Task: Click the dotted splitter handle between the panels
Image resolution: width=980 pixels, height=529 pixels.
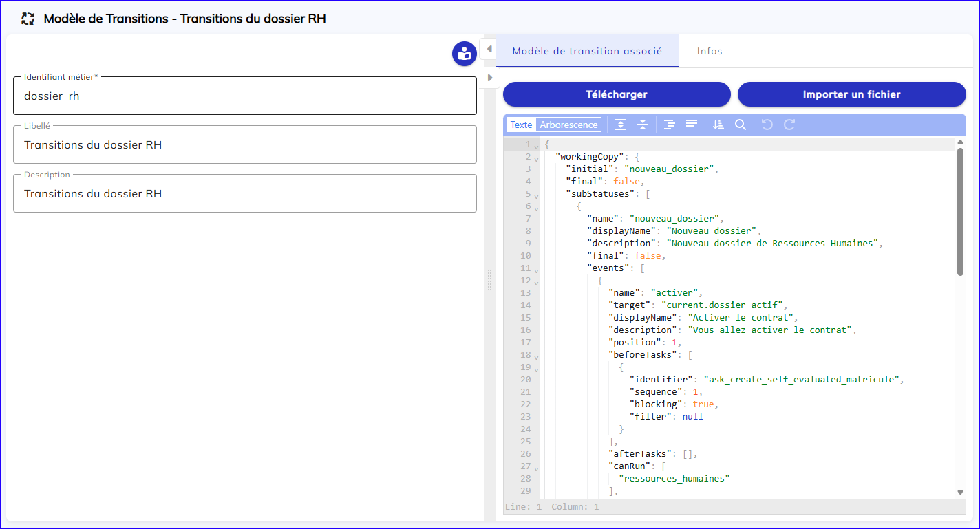Action: pos(490,280)
